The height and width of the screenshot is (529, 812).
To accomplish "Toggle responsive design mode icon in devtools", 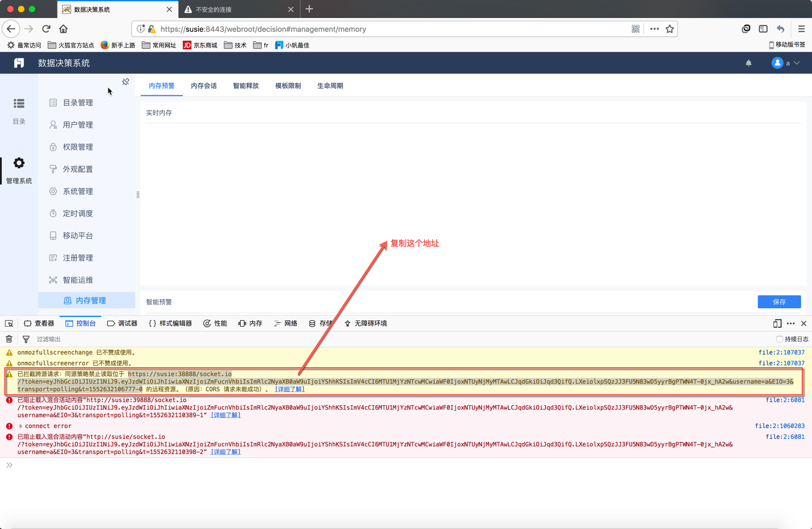I will (777, 323).
